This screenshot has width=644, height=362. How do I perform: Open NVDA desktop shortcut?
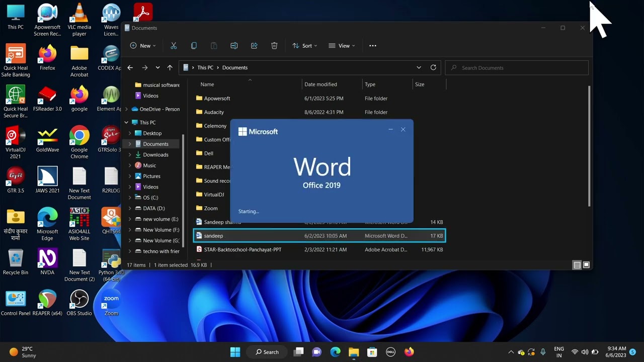(x=47, y=262)
